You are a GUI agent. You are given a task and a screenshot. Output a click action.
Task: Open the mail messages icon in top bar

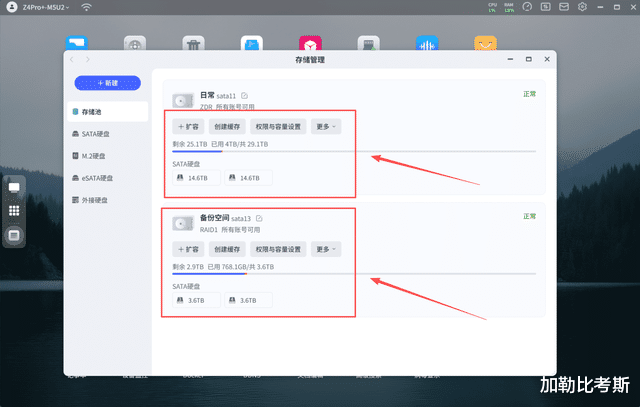point(564,7)
